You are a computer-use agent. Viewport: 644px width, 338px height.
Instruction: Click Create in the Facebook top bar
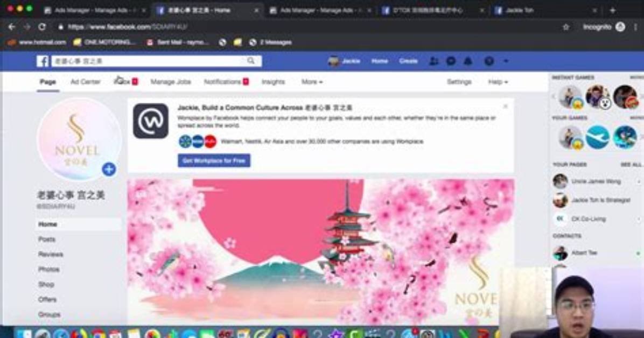click(x=408, y=61)
